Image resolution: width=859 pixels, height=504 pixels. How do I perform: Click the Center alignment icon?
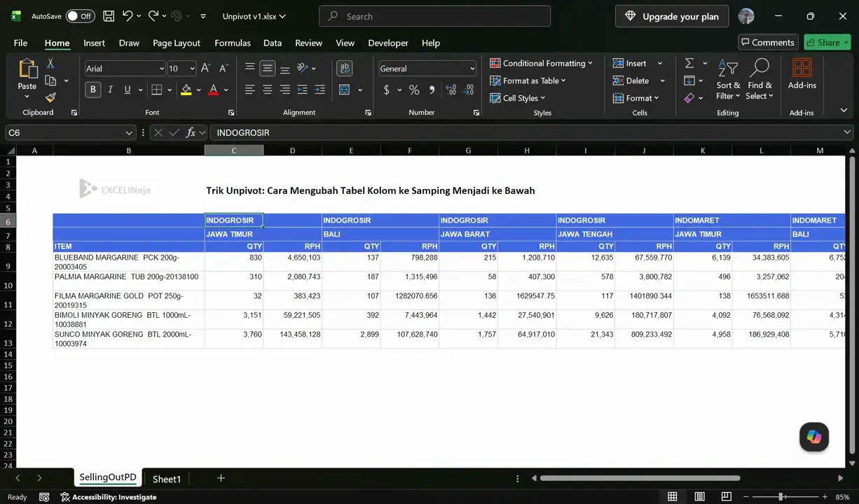coord(267,90)
